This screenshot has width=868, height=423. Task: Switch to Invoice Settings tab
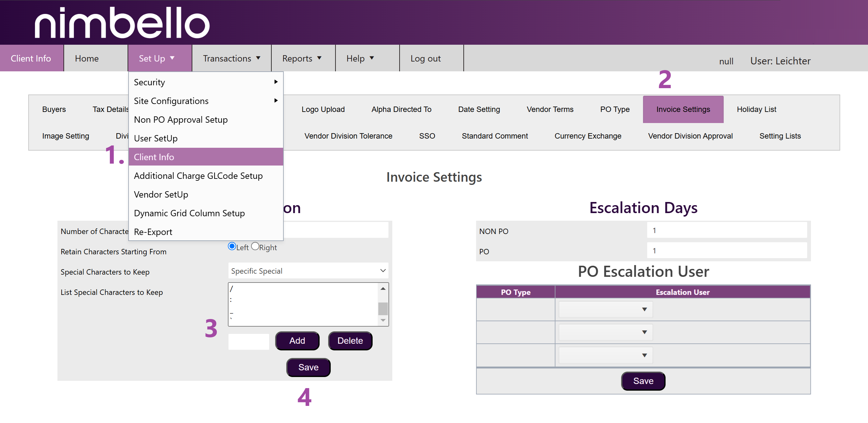click(683, 109)
